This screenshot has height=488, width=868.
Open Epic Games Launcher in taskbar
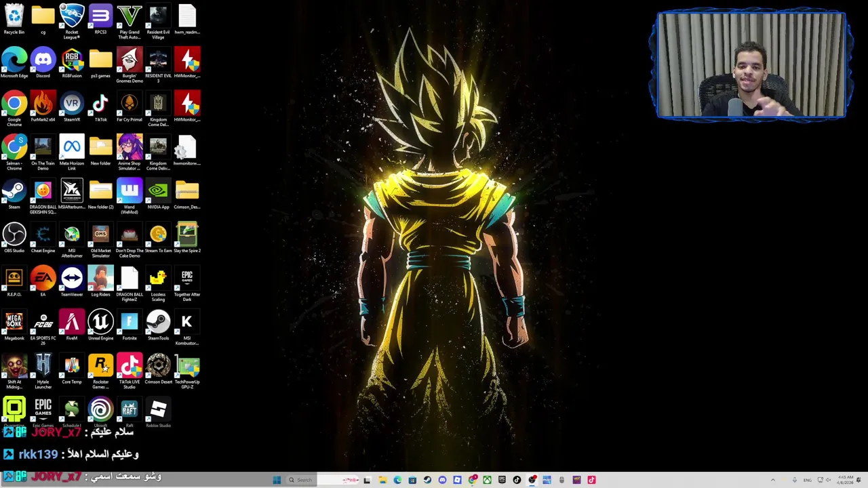tap(502, 480)
